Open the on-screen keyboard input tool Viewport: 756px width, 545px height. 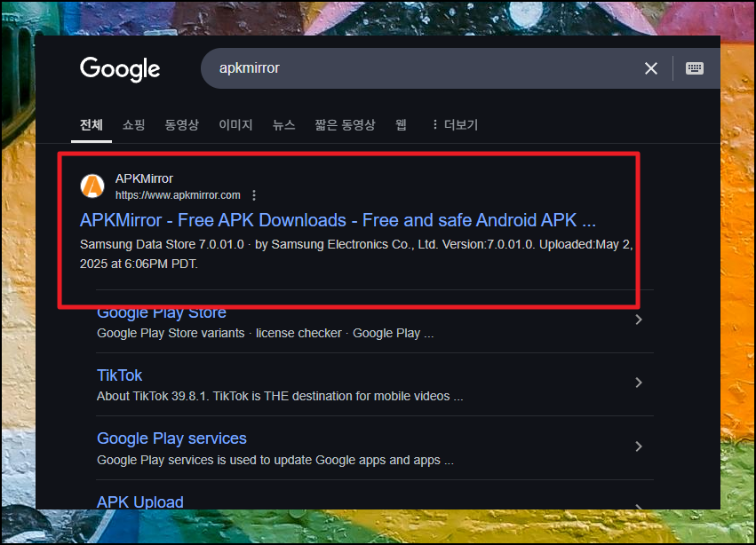tap(695, 68)
